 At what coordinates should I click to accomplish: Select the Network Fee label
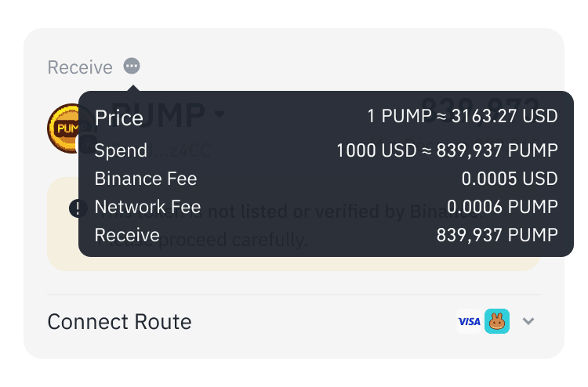coord(147,207)
